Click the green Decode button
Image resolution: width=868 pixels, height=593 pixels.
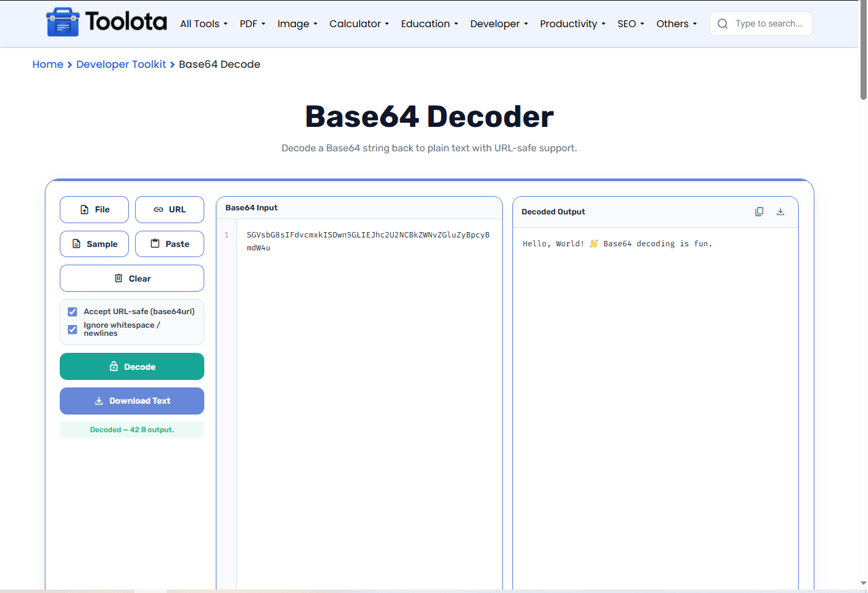click(132, 366)
